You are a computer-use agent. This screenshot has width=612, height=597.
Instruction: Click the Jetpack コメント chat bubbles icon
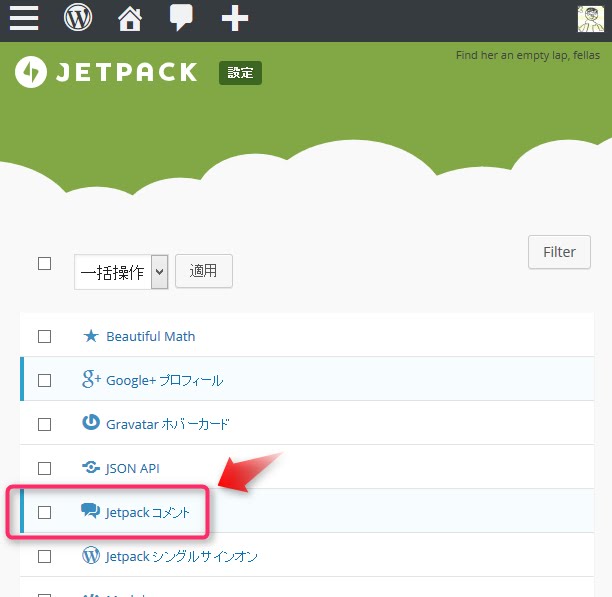(91, 511)
